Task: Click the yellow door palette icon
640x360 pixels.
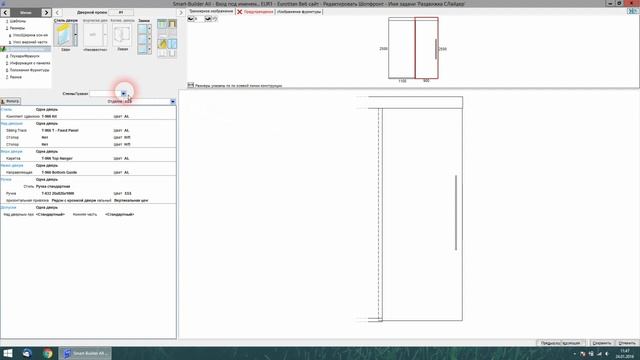Action: point(162,43)
